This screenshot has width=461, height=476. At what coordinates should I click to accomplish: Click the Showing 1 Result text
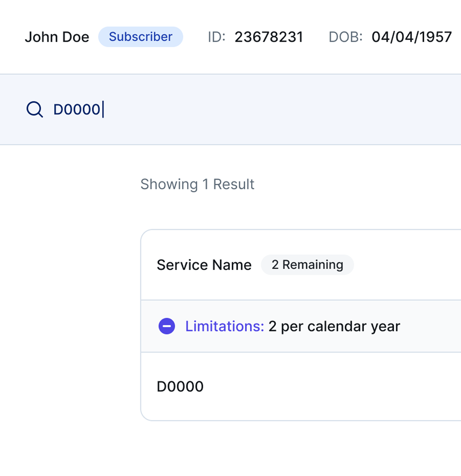coord(197,185)
